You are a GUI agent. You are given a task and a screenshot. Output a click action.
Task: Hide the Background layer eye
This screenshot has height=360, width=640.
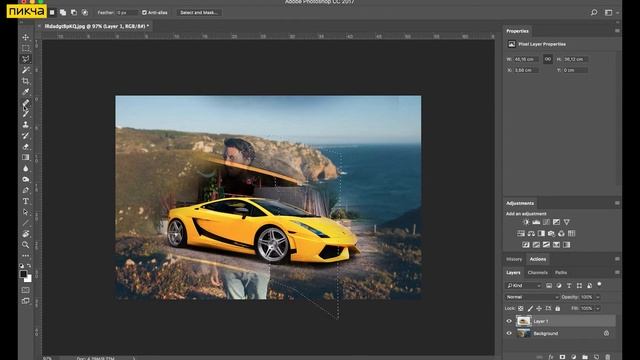(509, 333)
